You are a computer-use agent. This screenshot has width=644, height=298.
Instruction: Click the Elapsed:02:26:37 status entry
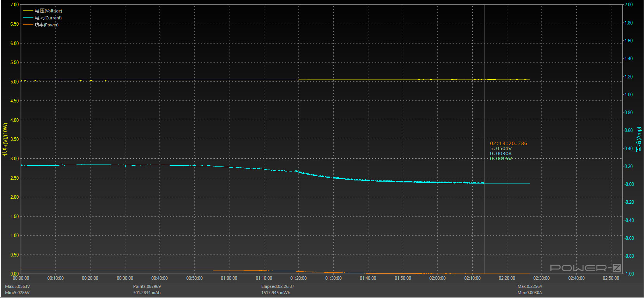click(278, 287)
